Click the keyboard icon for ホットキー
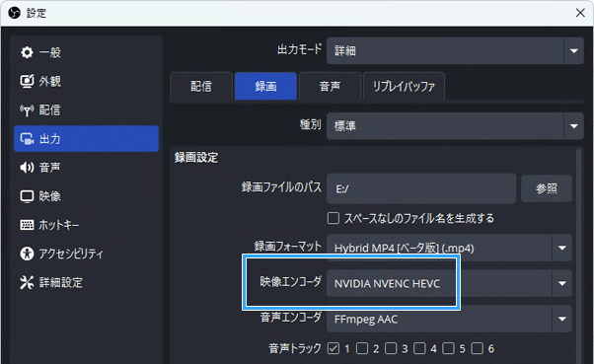This screenshot has width=594, height=364. 27,225
